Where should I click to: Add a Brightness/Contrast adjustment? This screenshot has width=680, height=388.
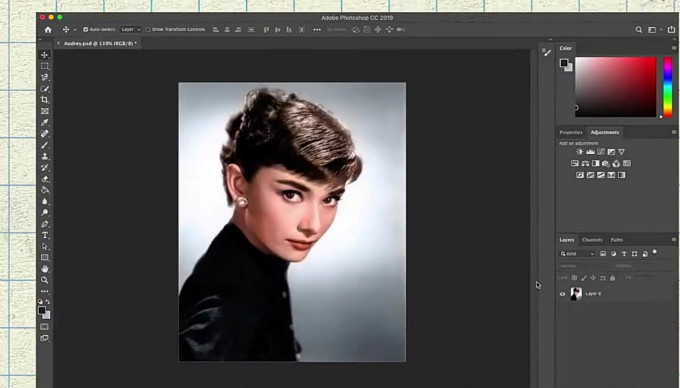pyautogui.click(x=580, y=152)
